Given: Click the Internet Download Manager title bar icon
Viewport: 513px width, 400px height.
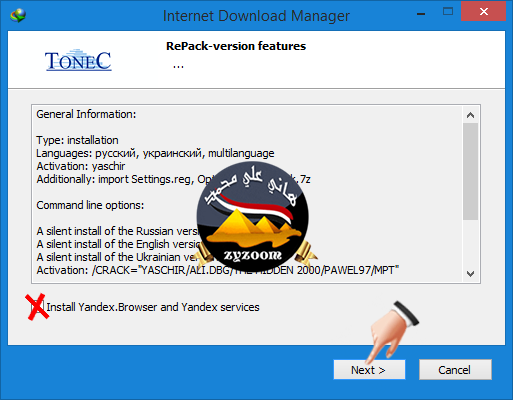Looking at the screenshot, I should click(x=18, y=15).
